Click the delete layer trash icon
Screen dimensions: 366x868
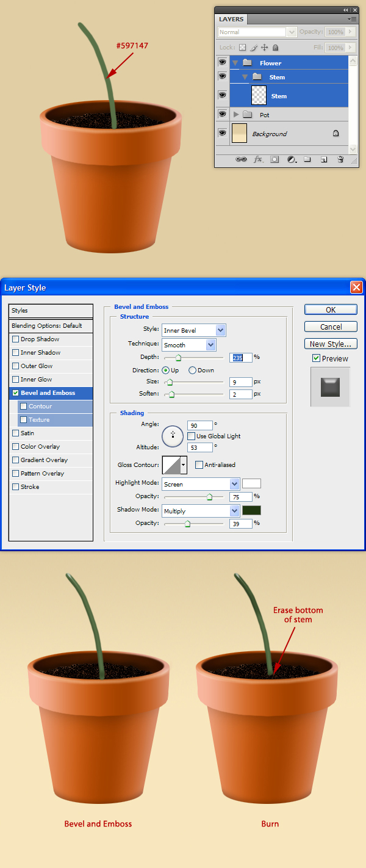[340, 159]
